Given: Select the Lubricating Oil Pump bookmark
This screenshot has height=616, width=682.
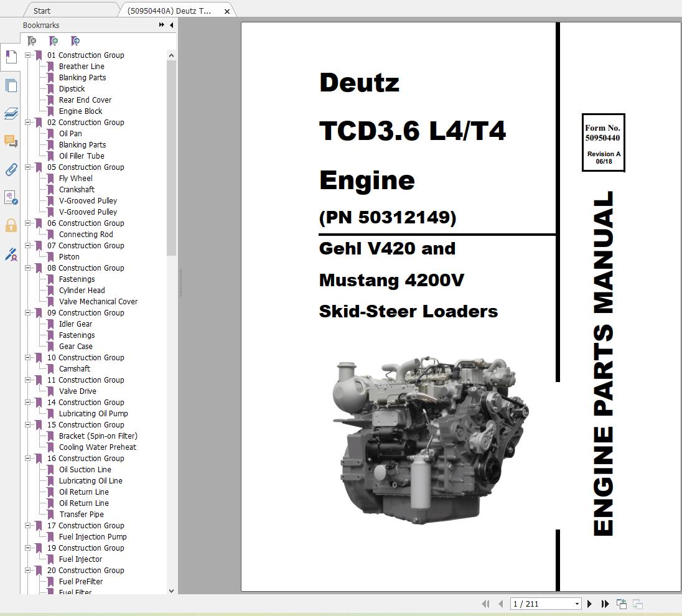Looking at the screenshot, I should (x=93, y=414).
